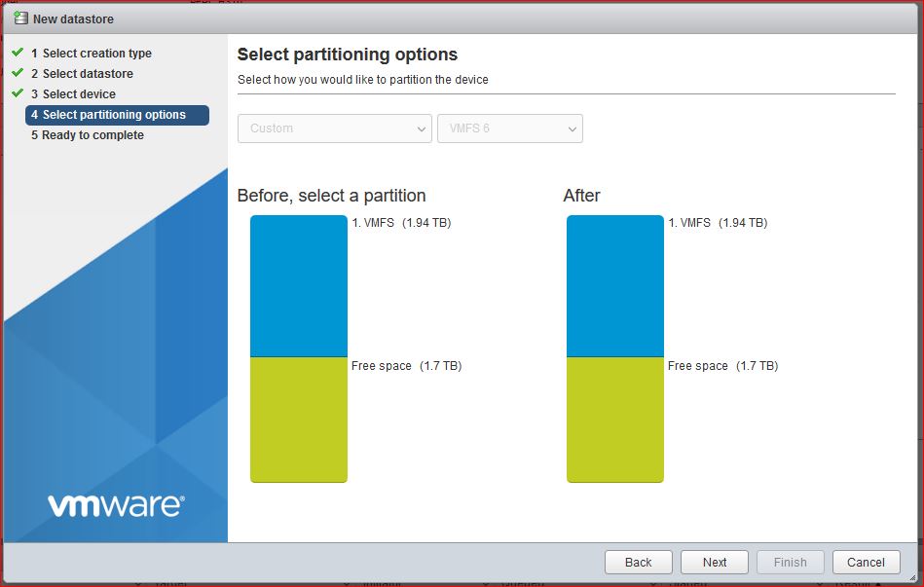Cancel the New datastore wizard
This screenshot has height=587, width=924.
867,563
